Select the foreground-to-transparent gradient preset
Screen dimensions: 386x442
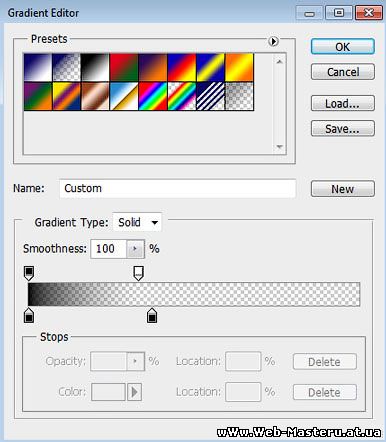66,67
